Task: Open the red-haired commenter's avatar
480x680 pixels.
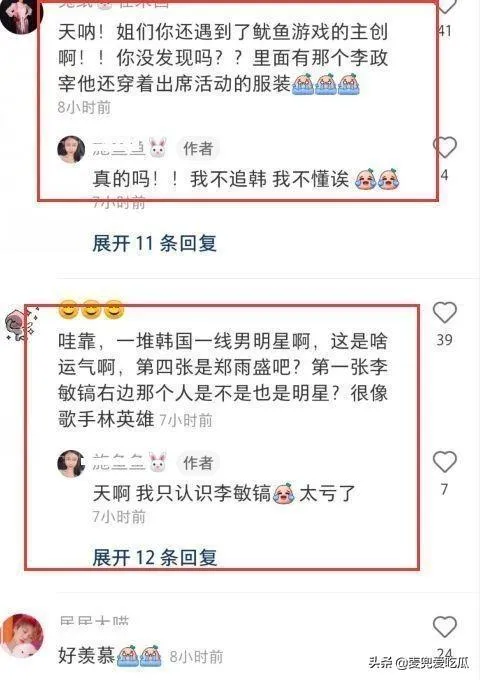Action: point(22,636)
